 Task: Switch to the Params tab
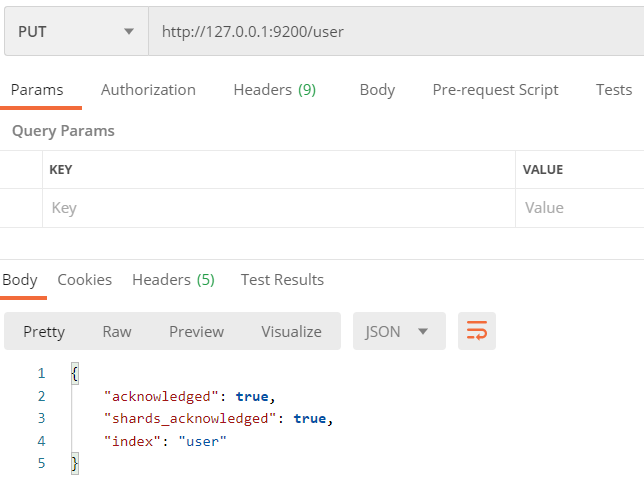click(37, 89)
